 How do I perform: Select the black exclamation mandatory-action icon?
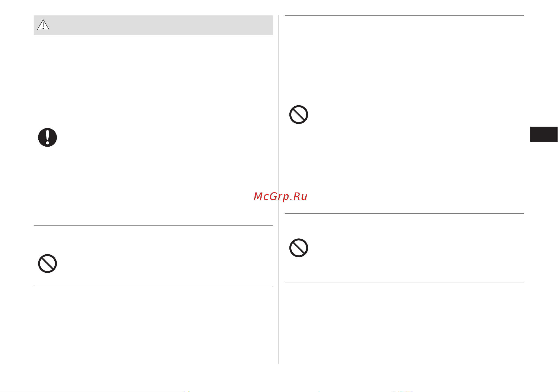tap(48, 137)
